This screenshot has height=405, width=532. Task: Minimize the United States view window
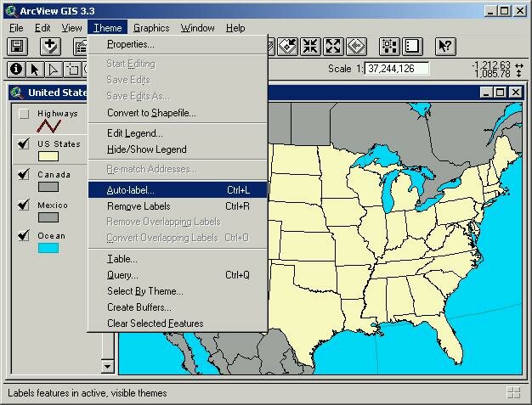click(x=487, y=93)
